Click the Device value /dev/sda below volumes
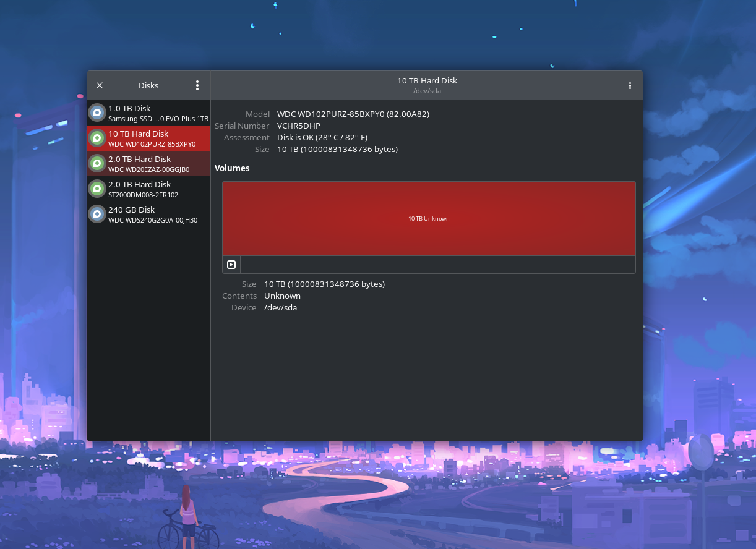Screen dimensions: 756x549 [x=280, y=307]
